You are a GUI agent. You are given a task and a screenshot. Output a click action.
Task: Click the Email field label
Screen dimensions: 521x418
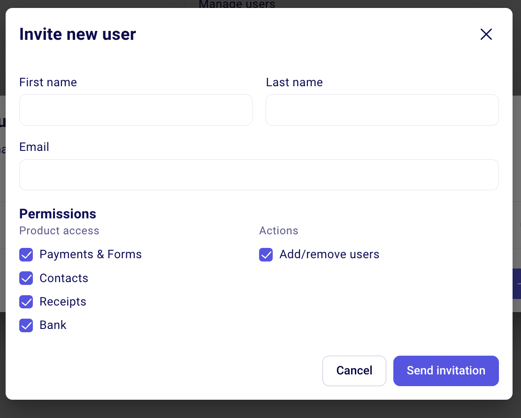click(34, 147)
